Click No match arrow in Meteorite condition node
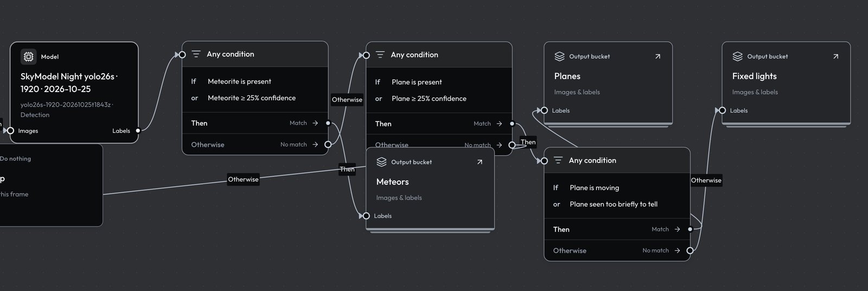868x291 pixels. coord(315,144)
